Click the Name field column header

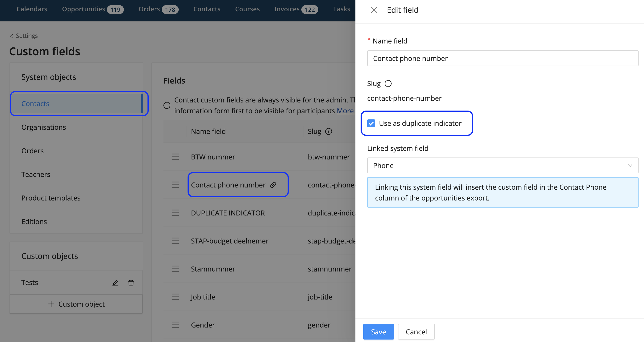[208, 131]
